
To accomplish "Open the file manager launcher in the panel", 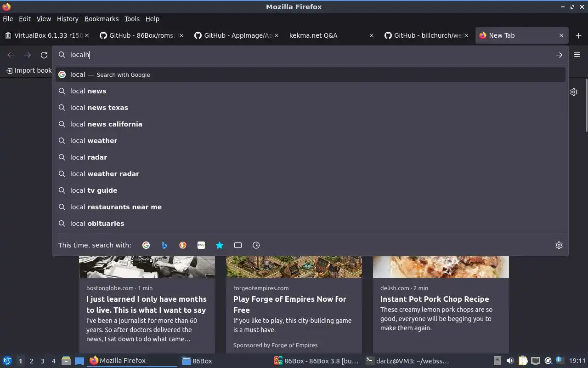I will [66, 361].
